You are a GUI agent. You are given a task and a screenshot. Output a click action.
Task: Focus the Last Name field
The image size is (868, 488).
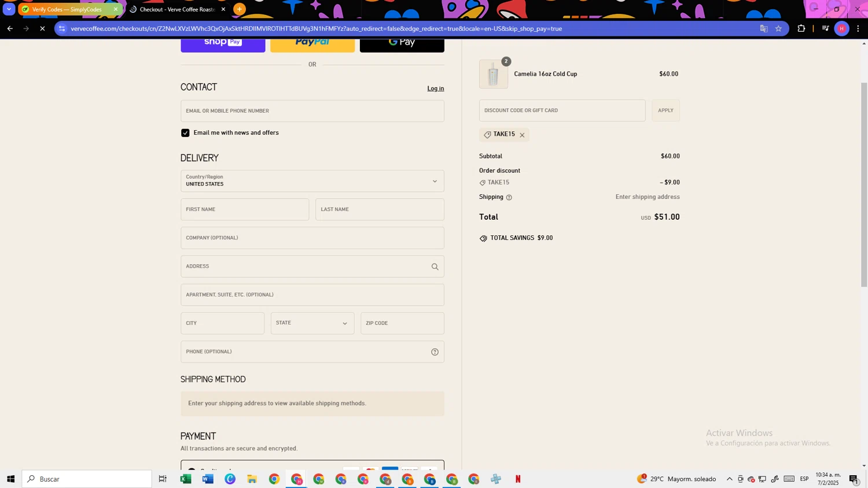pos(380,209)
